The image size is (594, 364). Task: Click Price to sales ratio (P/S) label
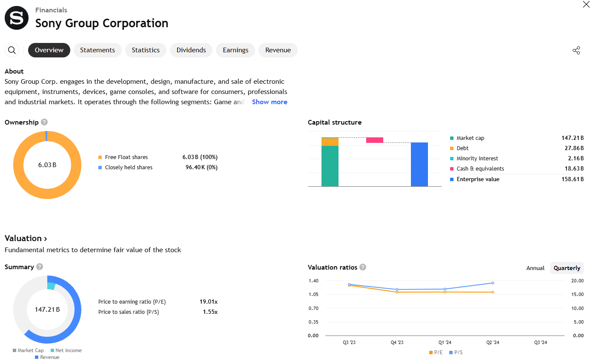click(128, 312)
